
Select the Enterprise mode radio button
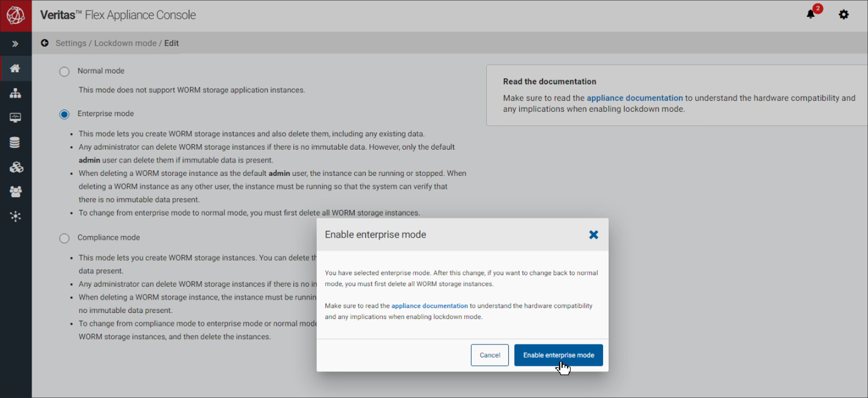coord(64,114)
